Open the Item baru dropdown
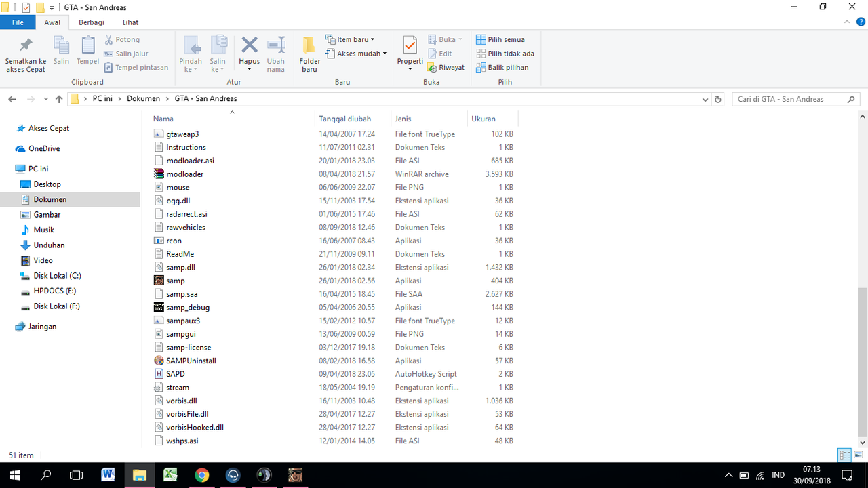 350,39
